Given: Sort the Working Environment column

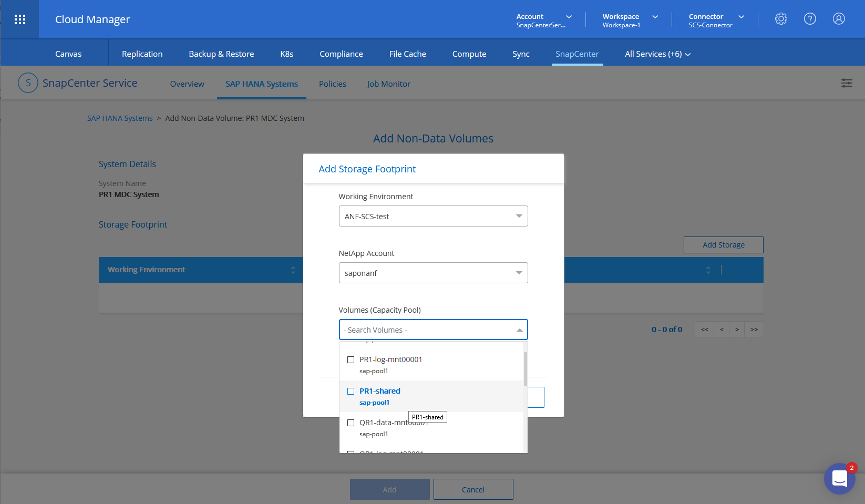Looking at the screenshot, I should 293,270.
